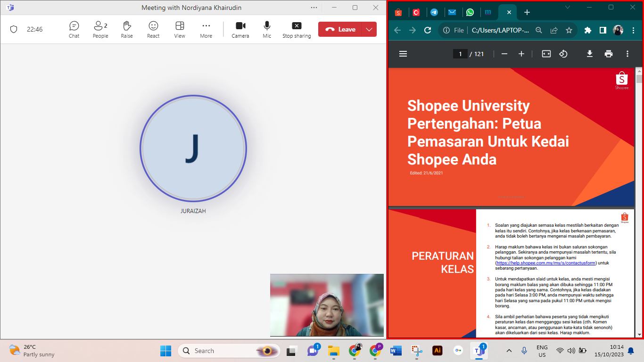Toggle Chrome side panel
644x362 pixels.
(x=603, y=30)
